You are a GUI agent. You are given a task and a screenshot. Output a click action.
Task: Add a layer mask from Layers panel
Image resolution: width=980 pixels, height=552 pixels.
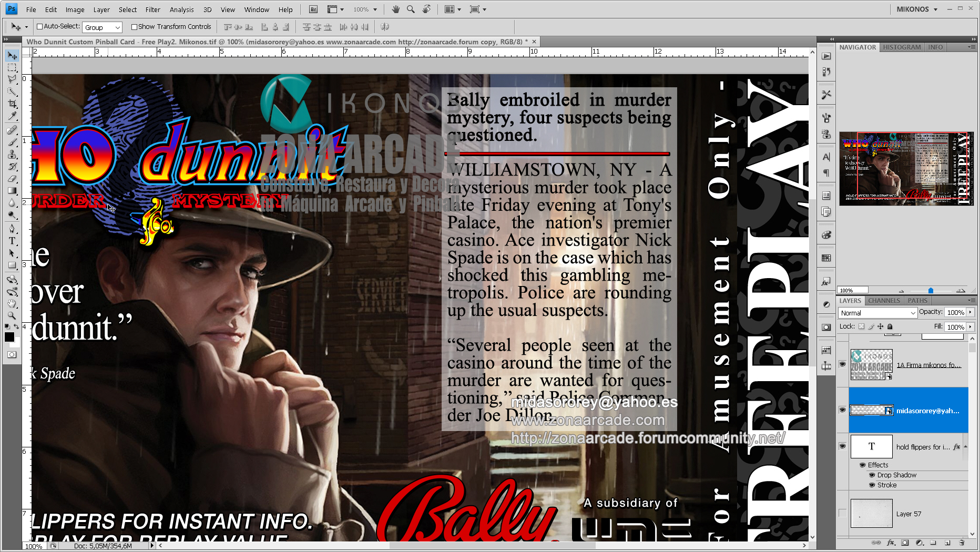905,543
